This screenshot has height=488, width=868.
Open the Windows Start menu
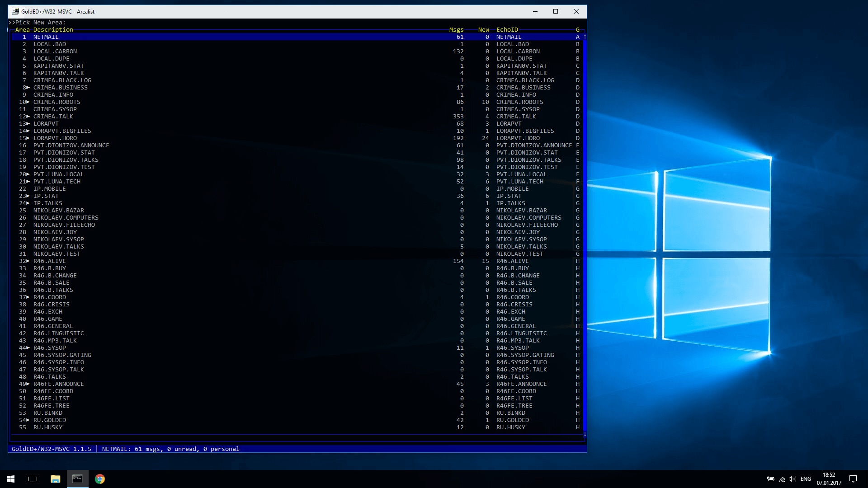(x=11, y=479)
